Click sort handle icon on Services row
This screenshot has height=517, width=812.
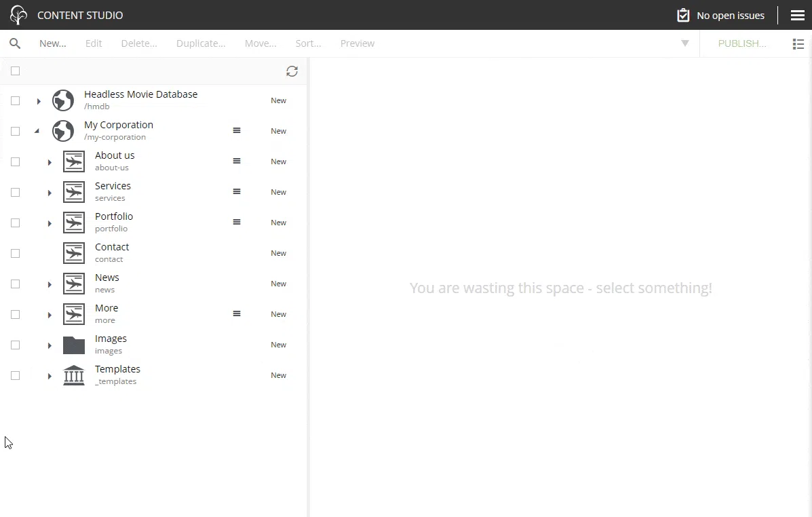237,192
